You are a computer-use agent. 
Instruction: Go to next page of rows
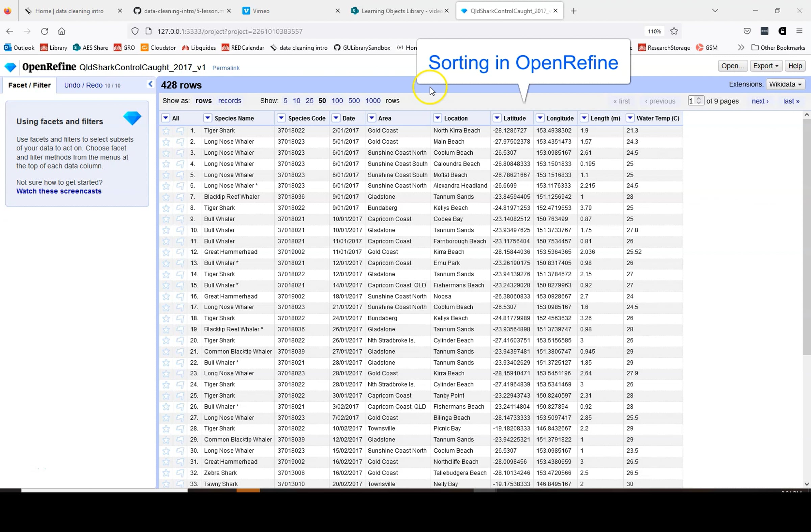pyautogui.click(x=760, y=101)
